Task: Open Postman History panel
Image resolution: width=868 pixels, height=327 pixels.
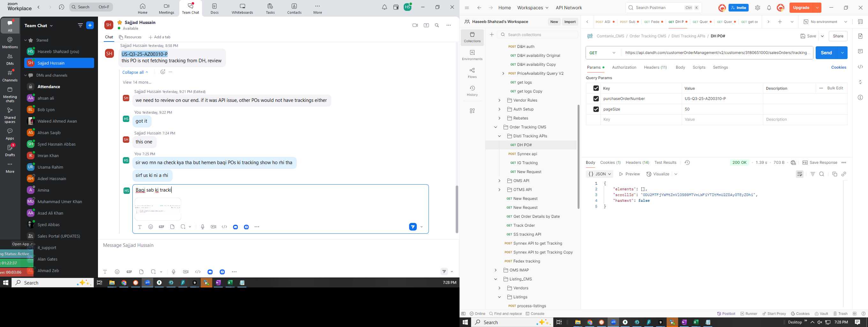Action: coord(472,91)
